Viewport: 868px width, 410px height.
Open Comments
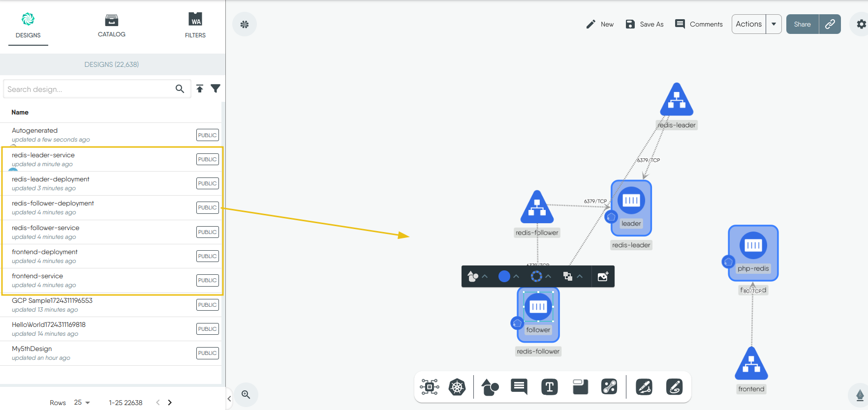pyautogui.click(x=699, y=24)
